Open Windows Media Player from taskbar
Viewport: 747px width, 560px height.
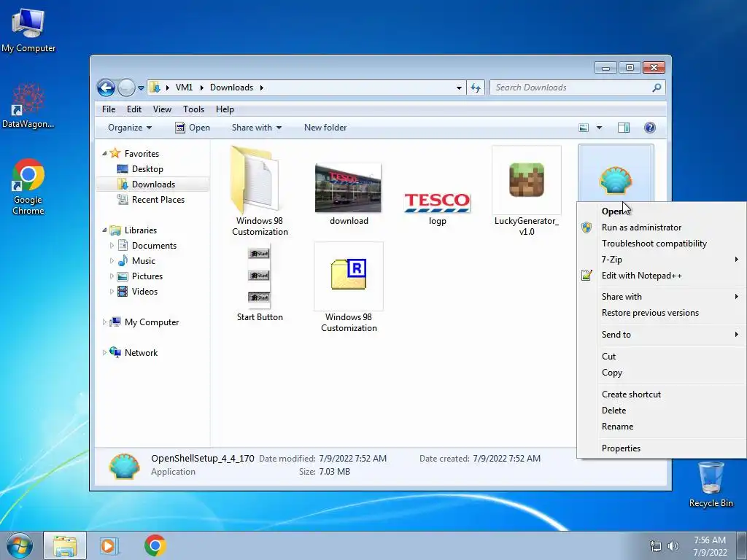coord(109,545)
